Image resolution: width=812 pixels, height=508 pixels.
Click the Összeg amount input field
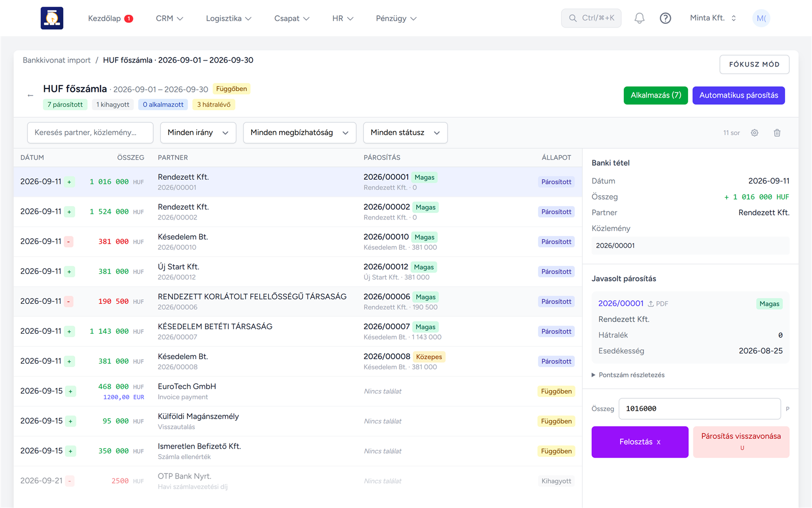click(x=699, y=408)
